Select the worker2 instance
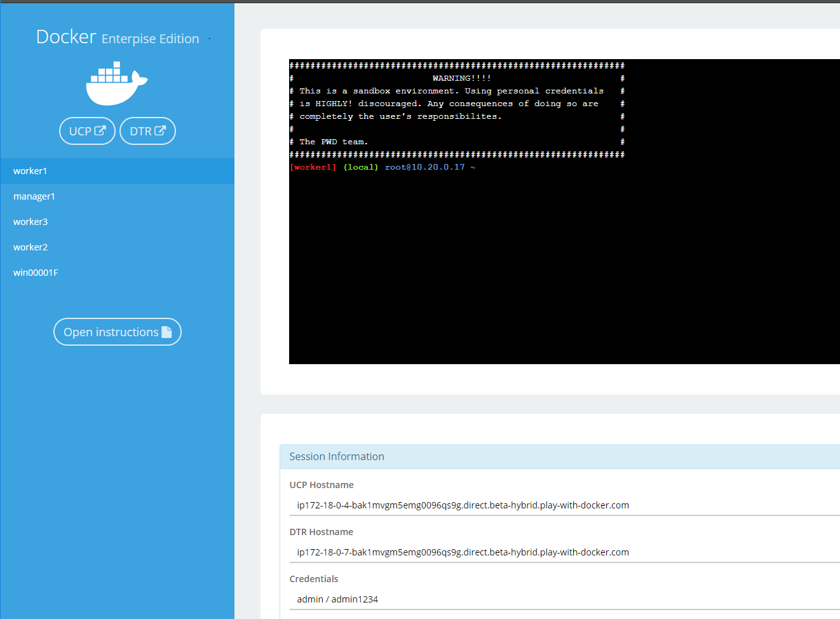Screen dimensions: 840x619 coord(117,247)
